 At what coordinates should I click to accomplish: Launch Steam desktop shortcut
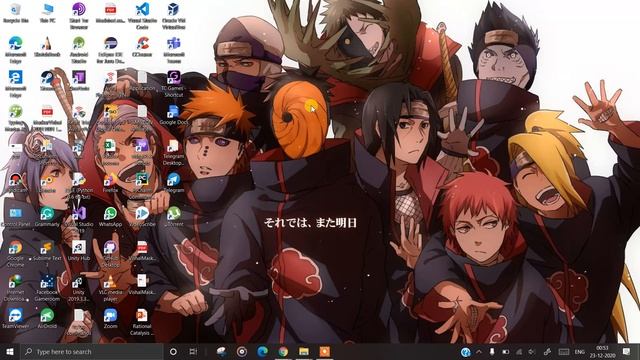pyautogui.click(x=47, y=80)
